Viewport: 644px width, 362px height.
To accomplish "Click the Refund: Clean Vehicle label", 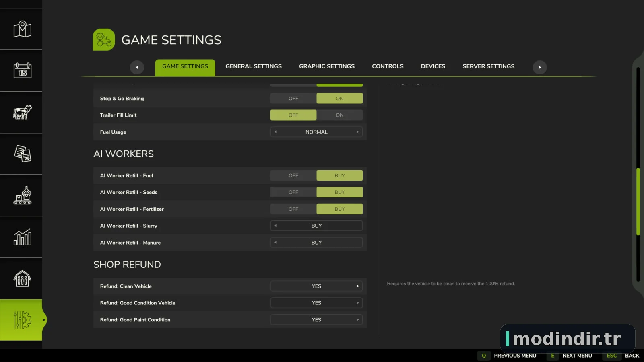I will tap(126, 286).
